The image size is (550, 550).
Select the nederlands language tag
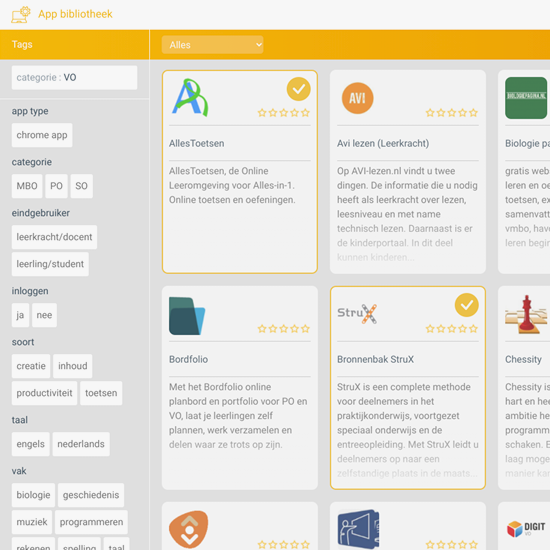click(81, 444)
